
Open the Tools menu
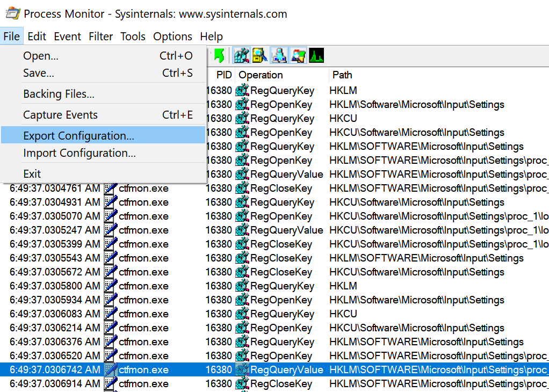tap(133, 37)
